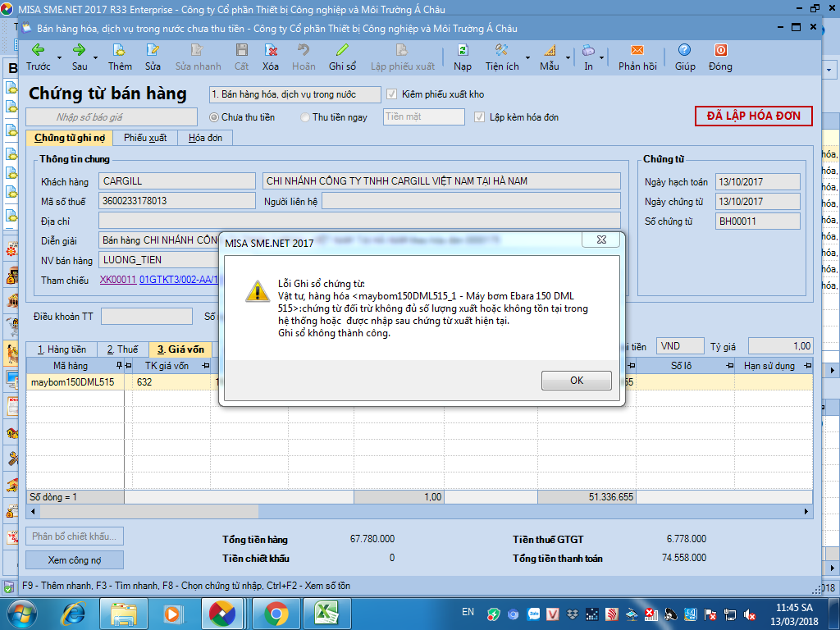
Task: Select the Thu tiền ngay radio option
Action: pos(305,117)
